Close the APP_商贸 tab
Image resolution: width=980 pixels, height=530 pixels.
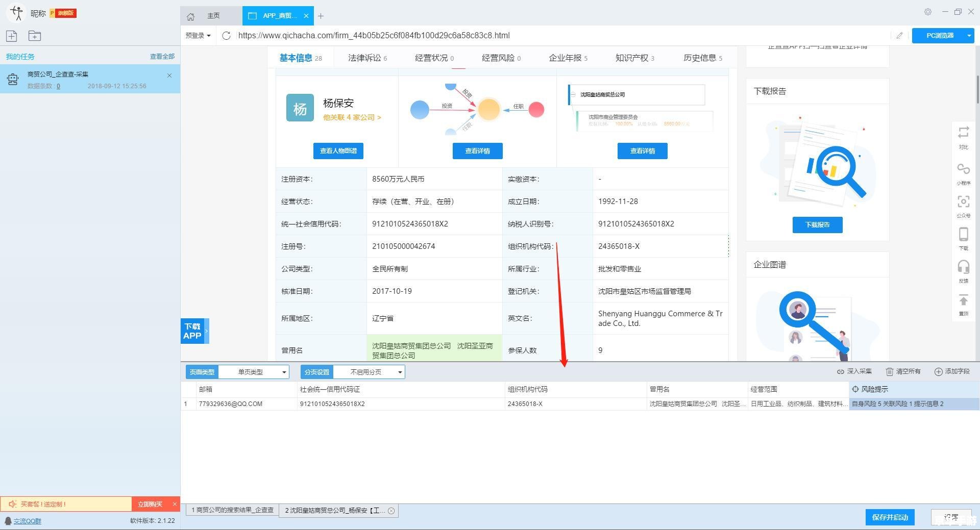coord(306,16)
